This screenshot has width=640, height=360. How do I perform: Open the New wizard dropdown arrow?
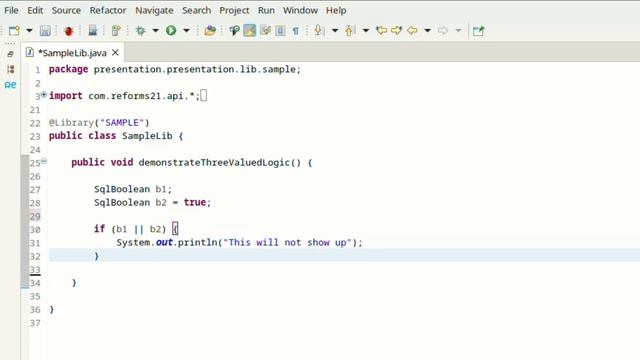tap(29, 31)
